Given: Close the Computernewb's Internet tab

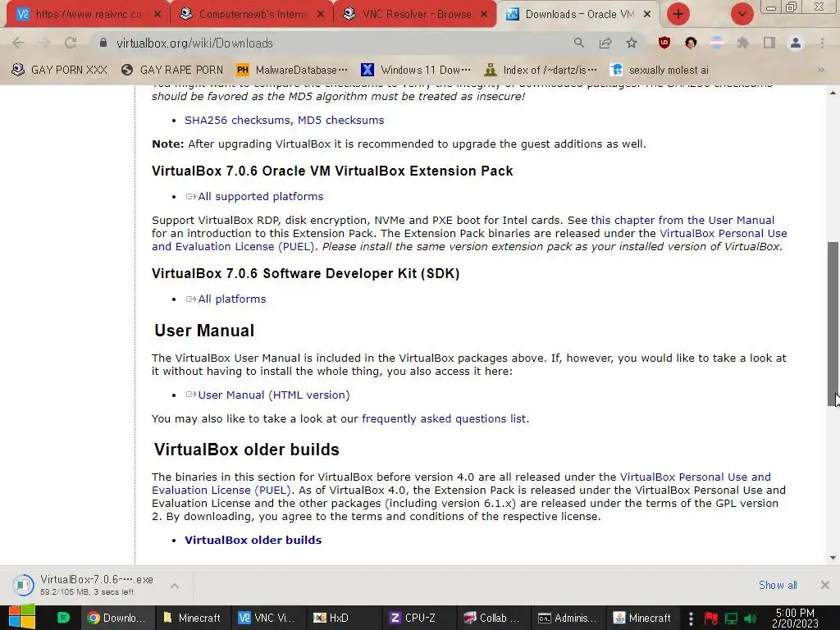Looking at the screenshot, I should point(321,14).
